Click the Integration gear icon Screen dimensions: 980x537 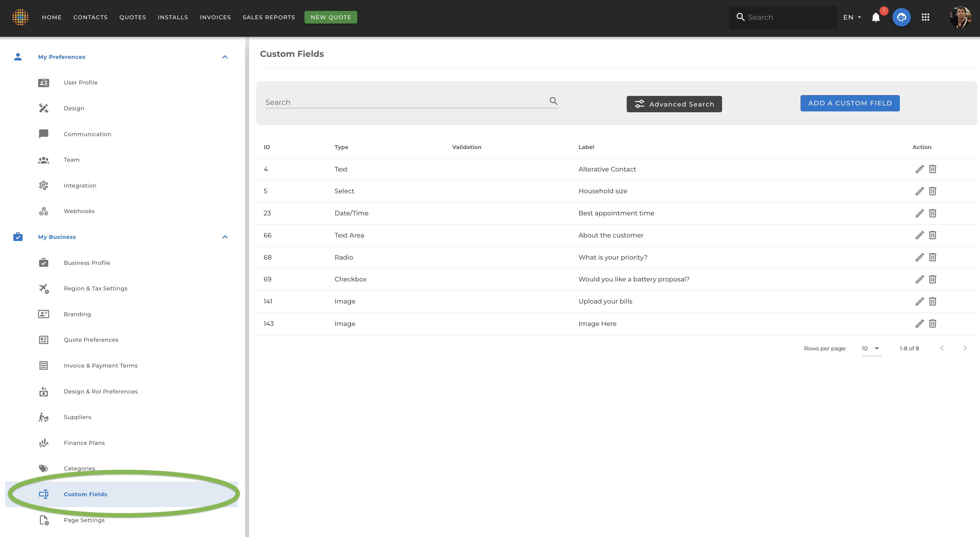[44, 185]
